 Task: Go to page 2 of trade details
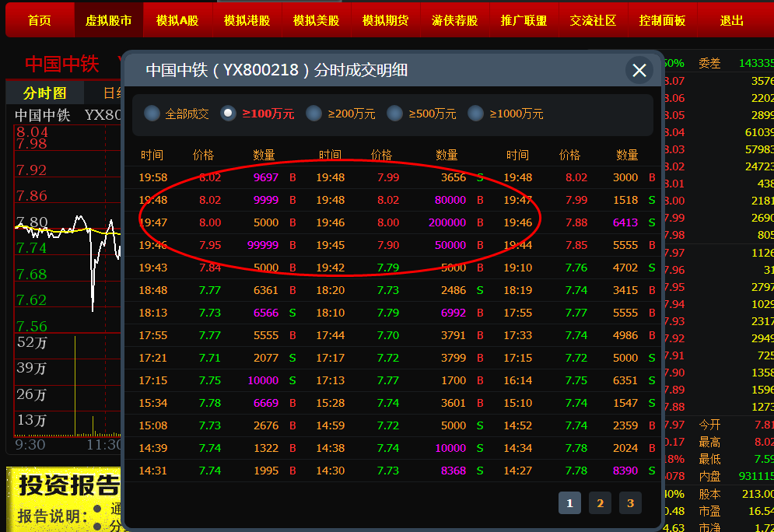point(600,503)
